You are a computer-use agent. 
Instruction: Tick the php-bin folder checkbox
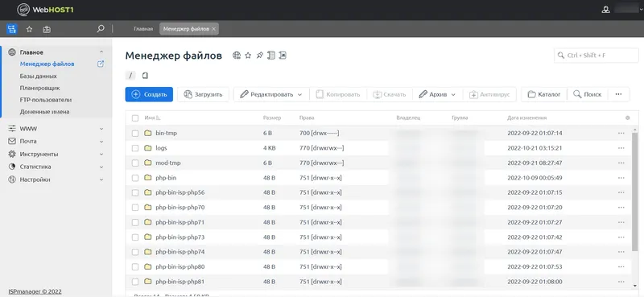(x=135, y=178)
